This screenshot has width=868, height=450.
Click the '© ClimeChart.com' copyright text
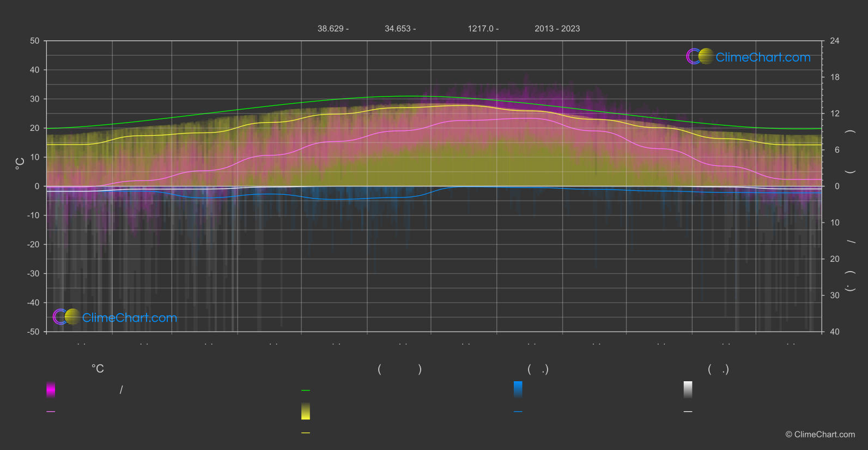[820, 434]
